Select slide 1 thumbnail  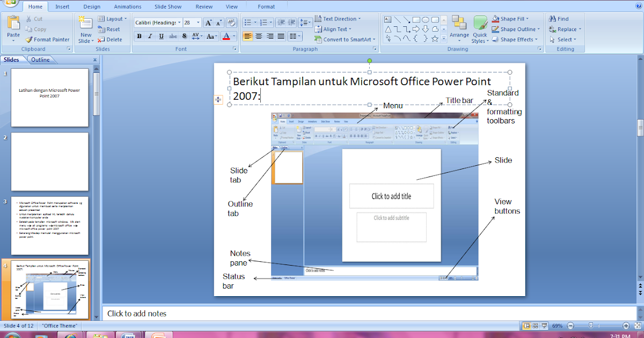coord(50,98)
